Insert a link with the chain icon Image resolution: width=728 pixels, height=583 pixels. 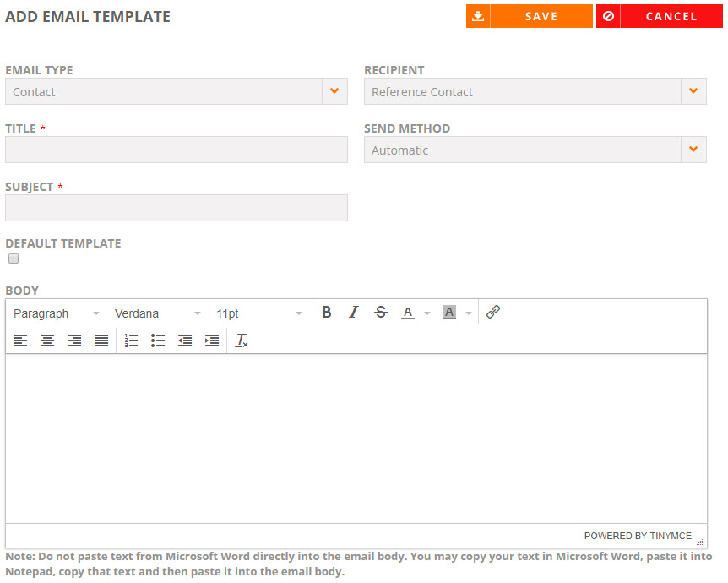tap(493, 312)
